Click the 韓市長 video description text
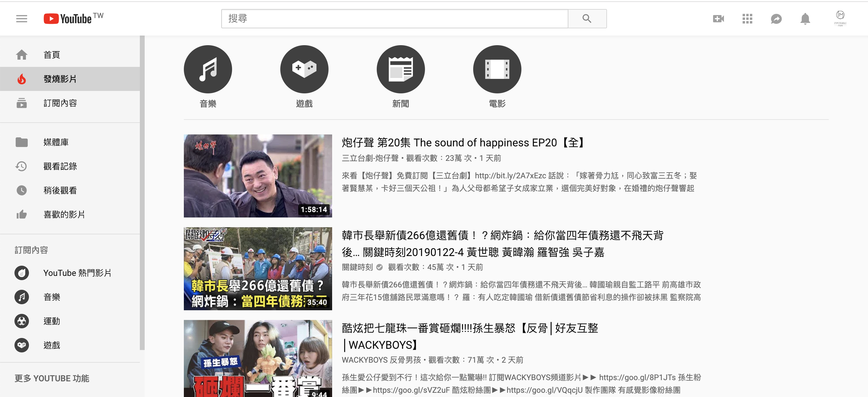Screen dimensions: 868x397 521,291
